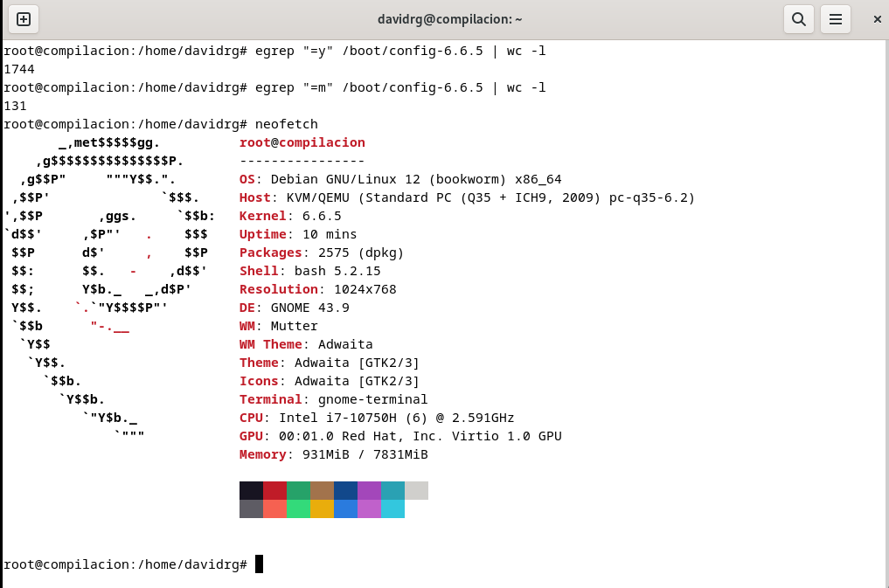Click the salmon red color block
This screenshot has width=889, height=588.
coord(275,508)
